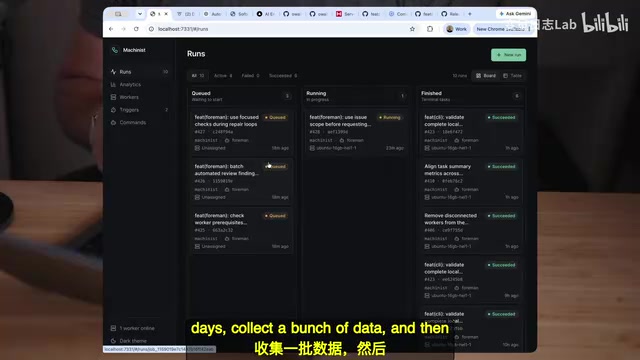Switch to the 'Soft' browser tab
Image resolution: width=640 pixels, height=360 pixels.
[x=239, y=14]
